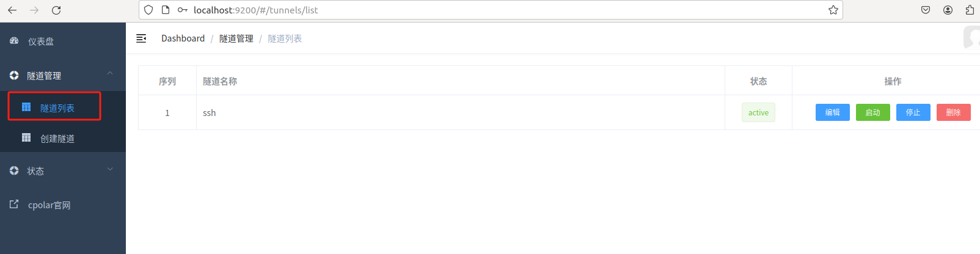Open the 创建隧道 menu item
The width and height of the screenshot is (980, 254).
pos(57,139)
